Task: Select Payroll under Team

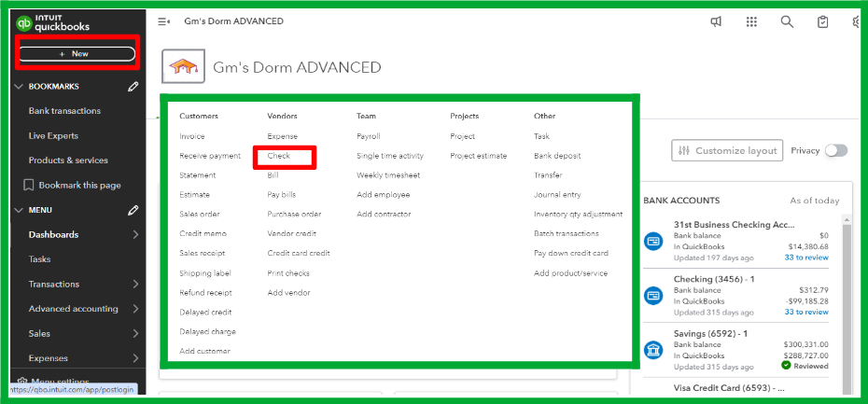Action: point(368,136)
